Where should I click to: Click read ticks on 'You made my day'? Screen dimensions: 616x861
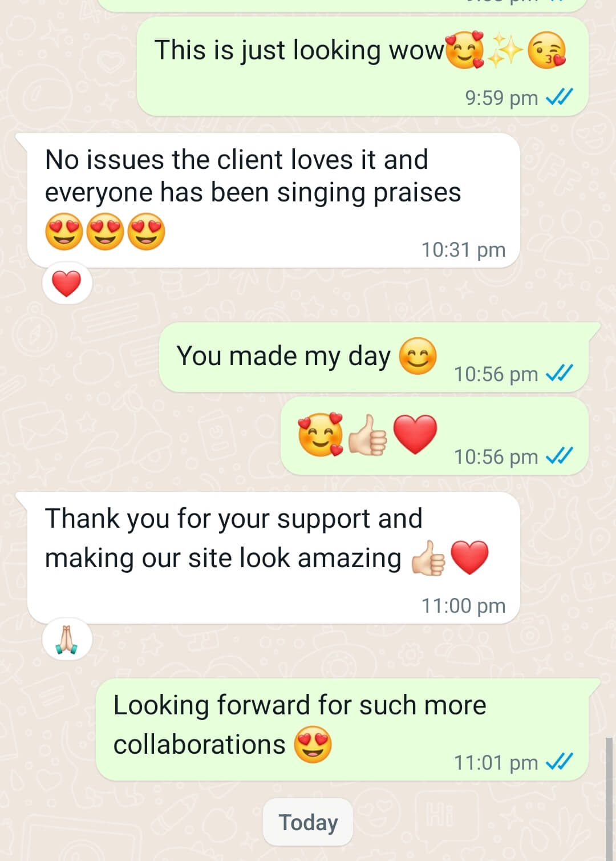559,374
